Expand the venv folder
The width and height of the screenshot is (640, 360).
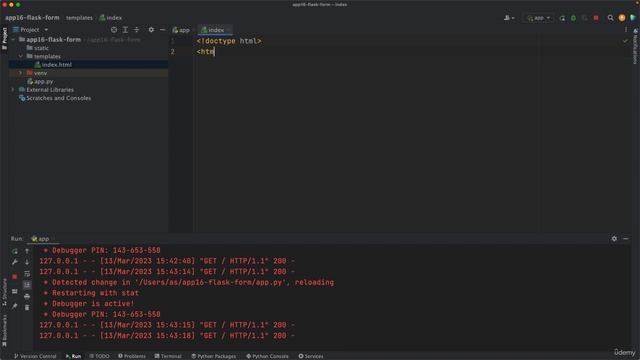[21, 73]
